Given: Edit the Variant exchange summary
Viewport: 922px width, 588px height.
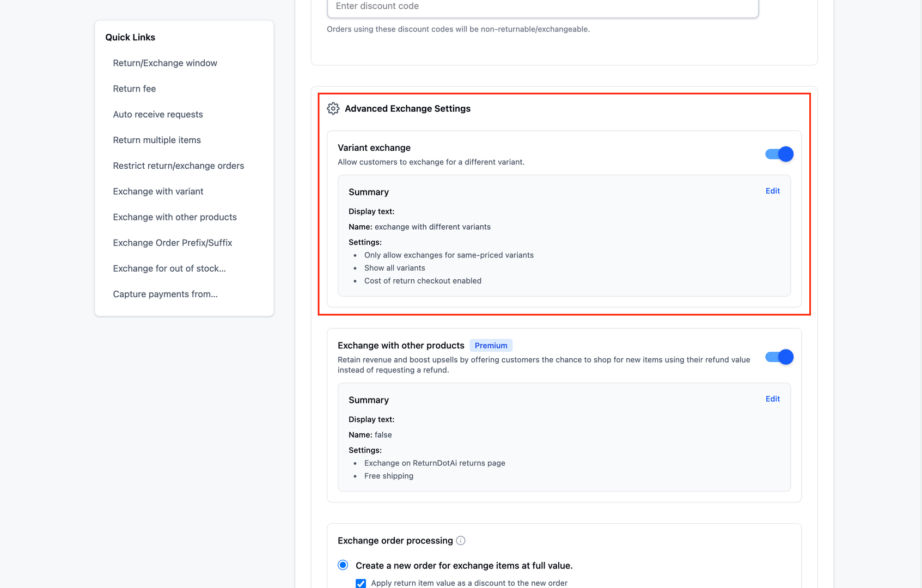Looking at the screenshot, I should click(772, 191).
